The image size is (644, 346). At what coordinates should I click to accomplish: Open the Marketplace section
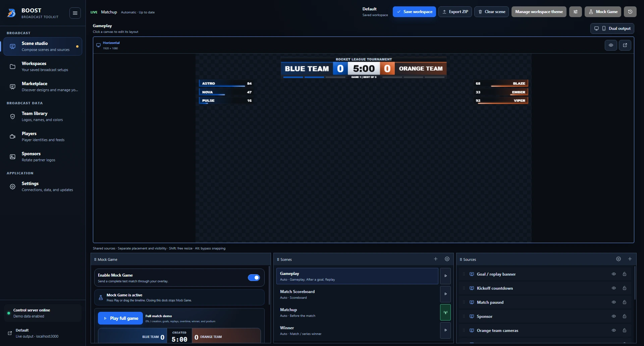43,86
